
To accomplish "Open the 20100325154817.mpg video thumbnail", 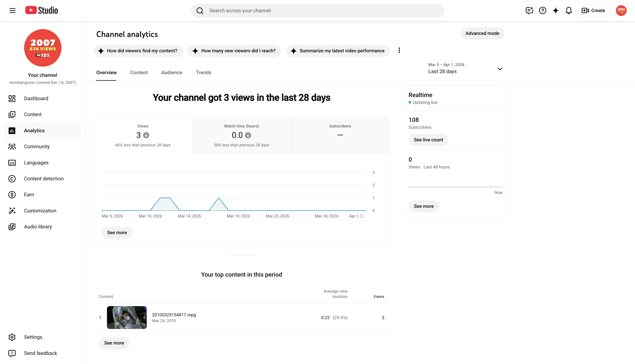I will click(x=127, y=317).
